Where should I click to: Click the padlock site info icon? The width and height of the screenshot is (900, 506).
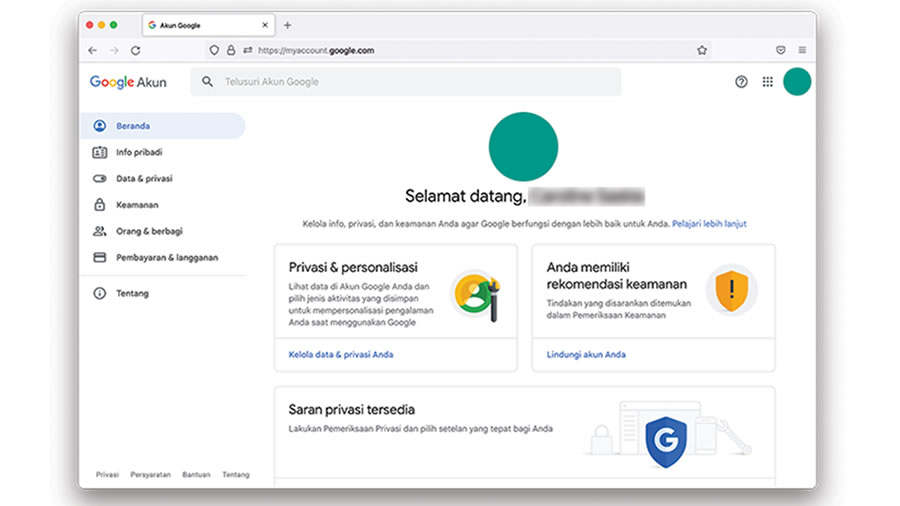231,50
